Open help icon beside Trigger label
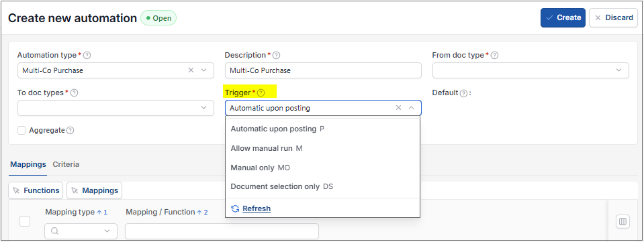The image size is (644, 242). [x=261, y=93]
